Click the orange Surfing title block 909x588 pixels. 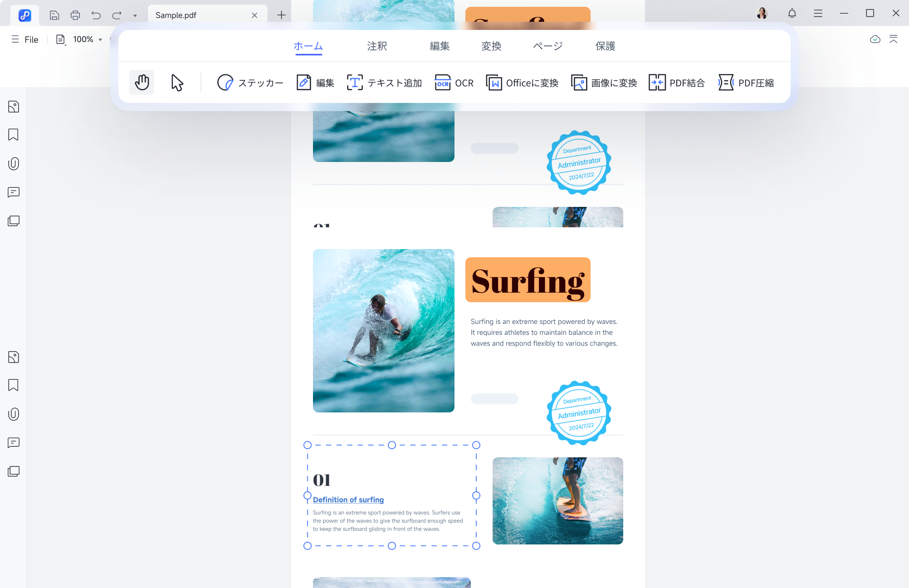point(528,280)
